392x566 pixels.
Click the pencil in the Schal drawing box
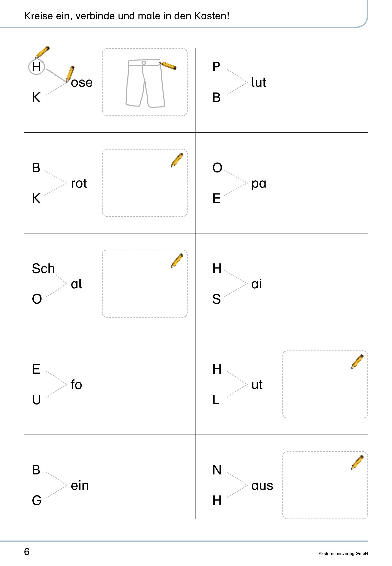tap(177, 261)
